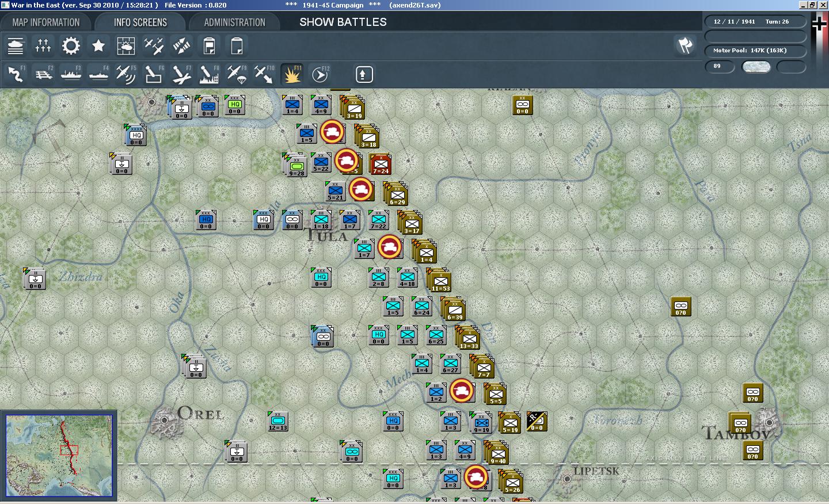The height and width of the screenshot is (504, 829).
Task: Click the minimap overview in the corner
Action: [x=59, y=455]
